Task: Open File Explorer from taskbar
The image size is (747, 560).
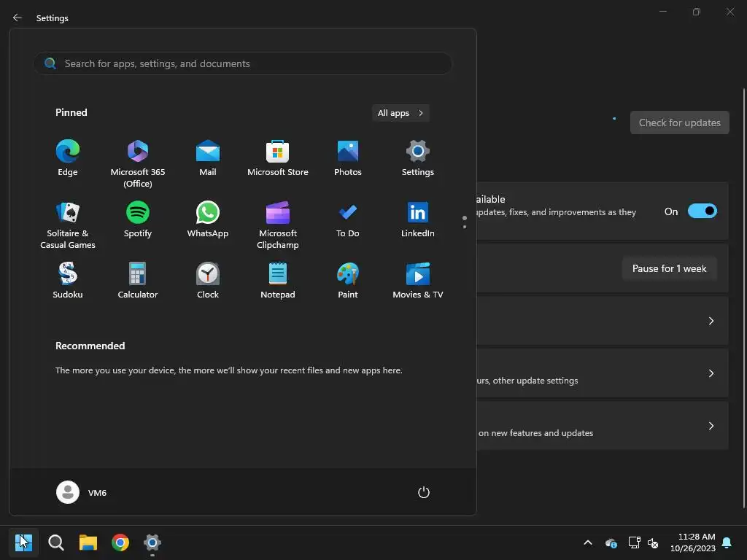Action: tap(88, 542)
